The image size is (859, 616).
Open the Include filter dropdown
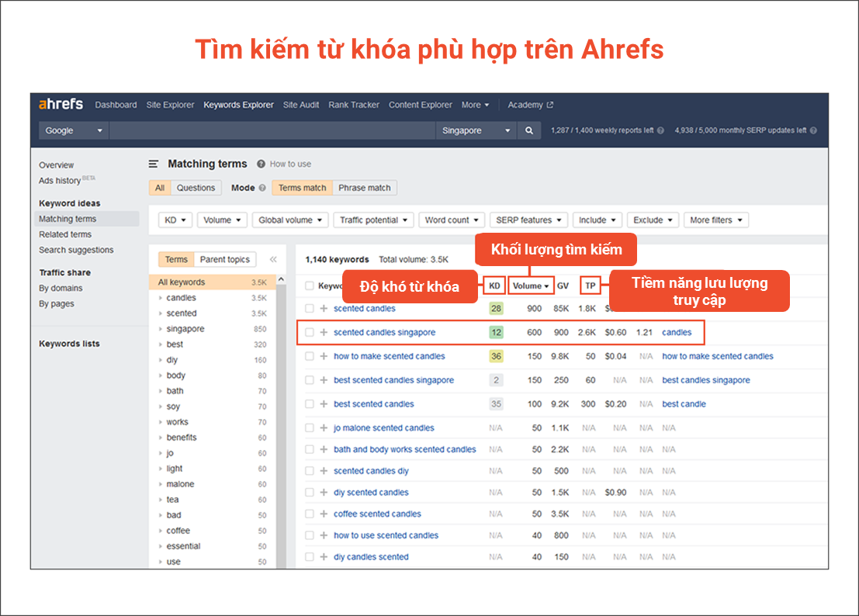click(x=597, y=220)
